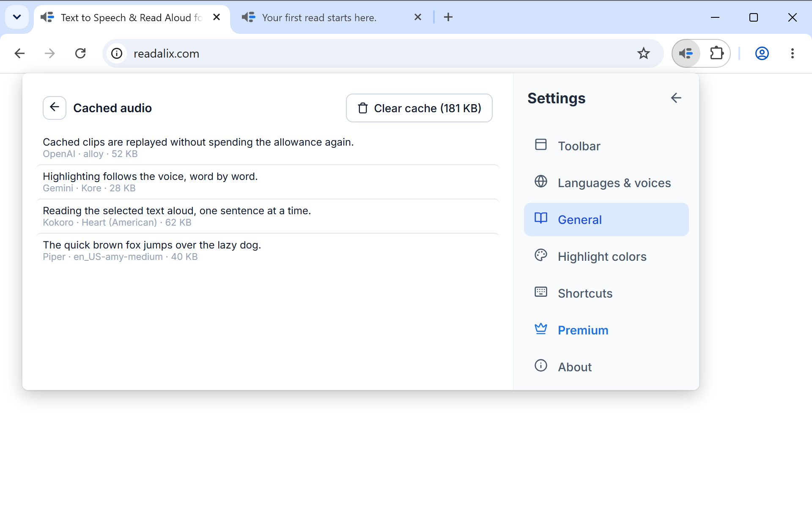The width and height of the screenshot is (812, 508).
Task: Open the browser profile icon
Action: pos(762,53)
